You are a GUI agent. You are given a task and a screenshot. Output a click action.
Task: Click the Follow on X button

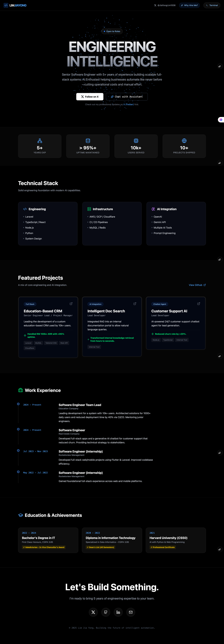pos(90,96)
